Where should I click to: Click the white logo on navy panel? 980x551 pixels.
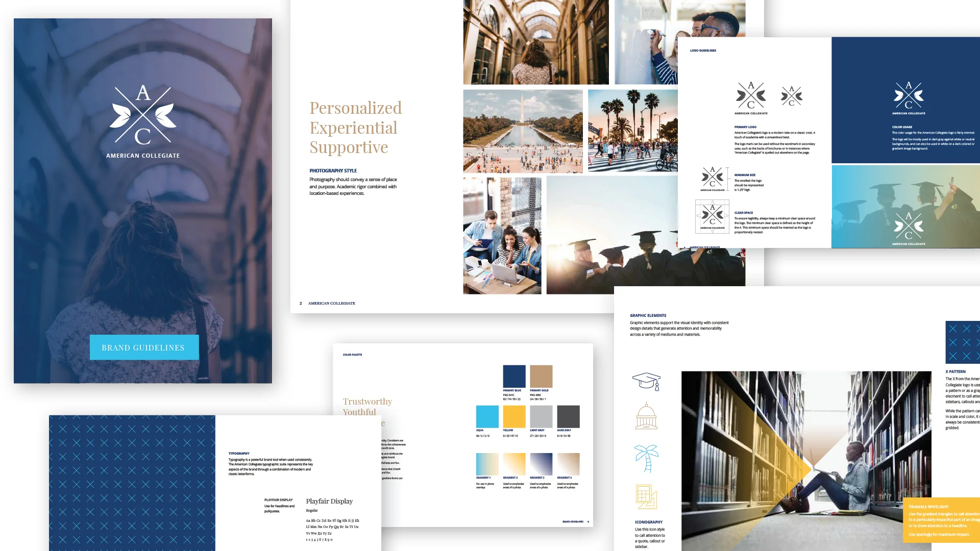pos(909,96)
